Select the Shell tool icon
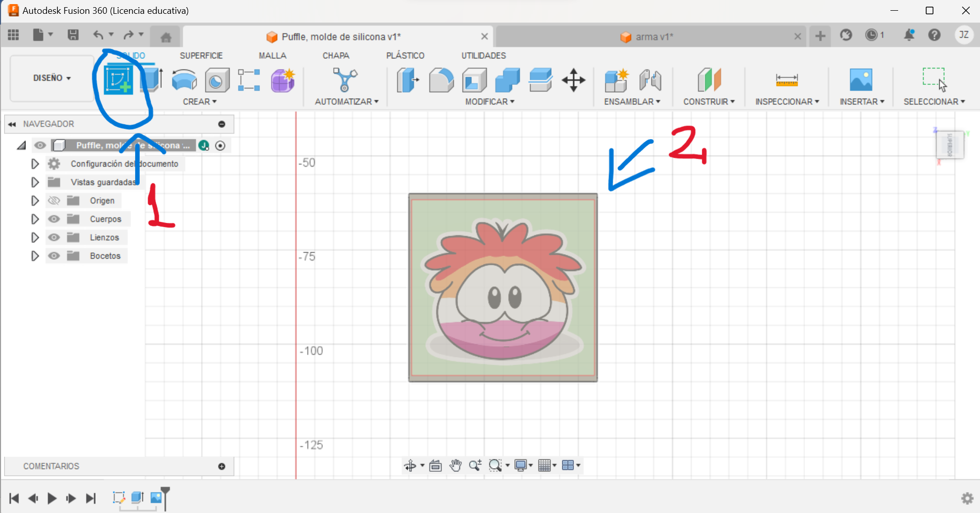Viewport: 980px width, 513px height. 474,80
